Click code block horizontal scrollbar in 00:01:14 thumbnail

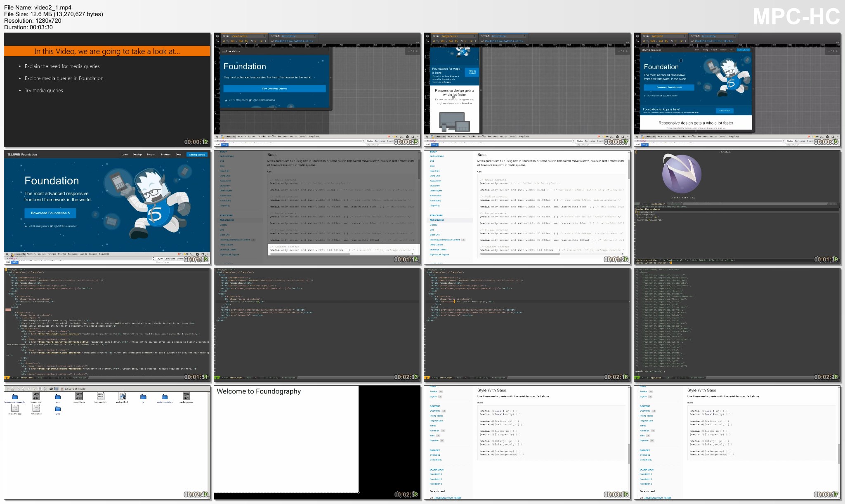[x=341, y=254]
